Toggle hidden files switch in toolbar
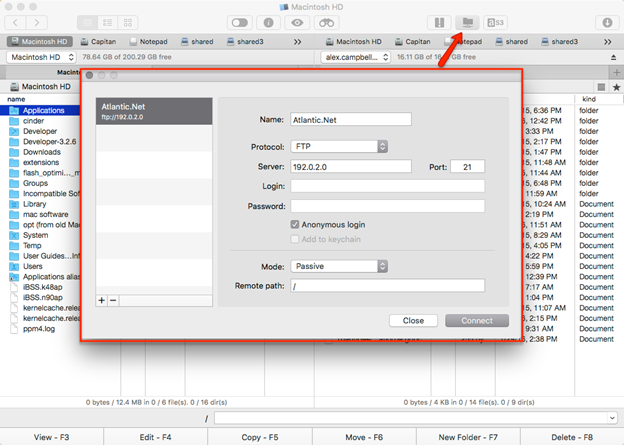 pos(240,23)
